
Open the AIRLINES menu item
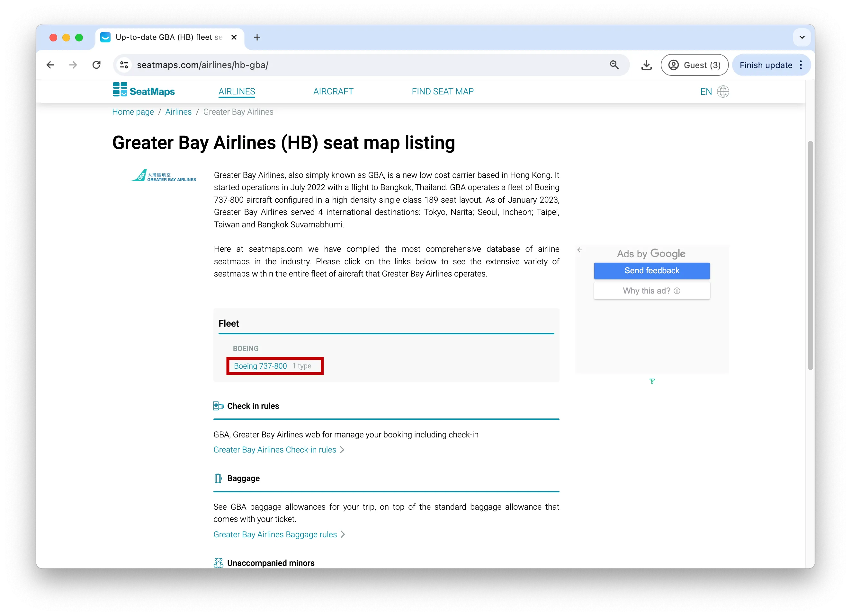(237, 92)
